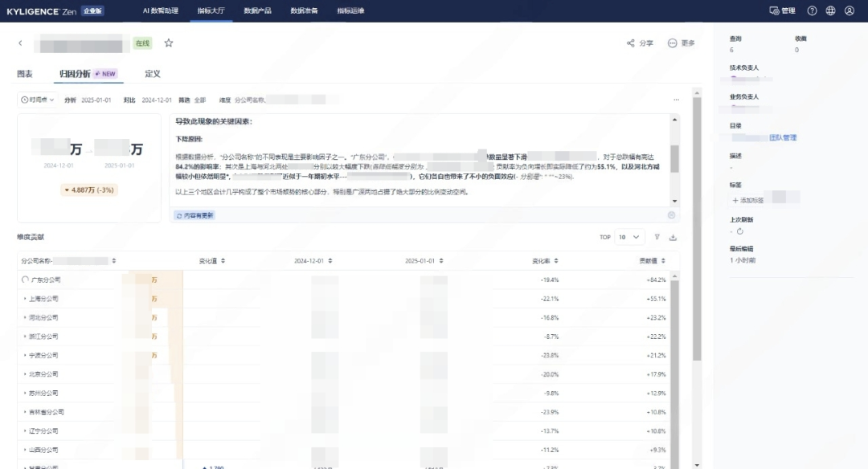Expand the 上海分公司 row
The height and width of the screenshot is (469, 868).
pos(25,299)
